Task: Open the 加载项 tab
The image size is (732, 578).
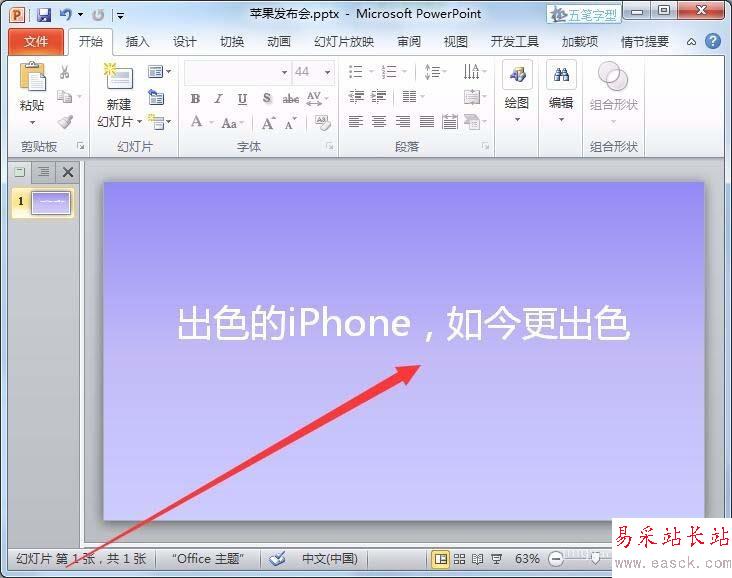Action: tap(579, 42)
